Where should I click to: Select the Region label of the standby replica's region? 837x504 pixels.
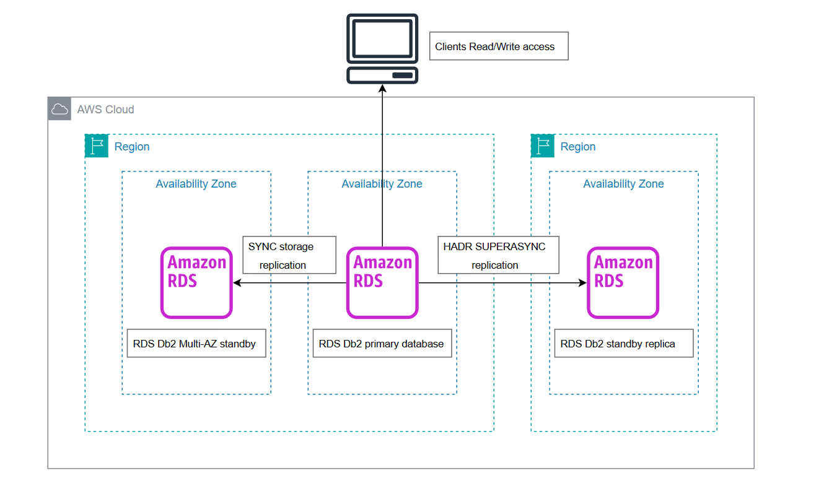[x=578, y=147]
